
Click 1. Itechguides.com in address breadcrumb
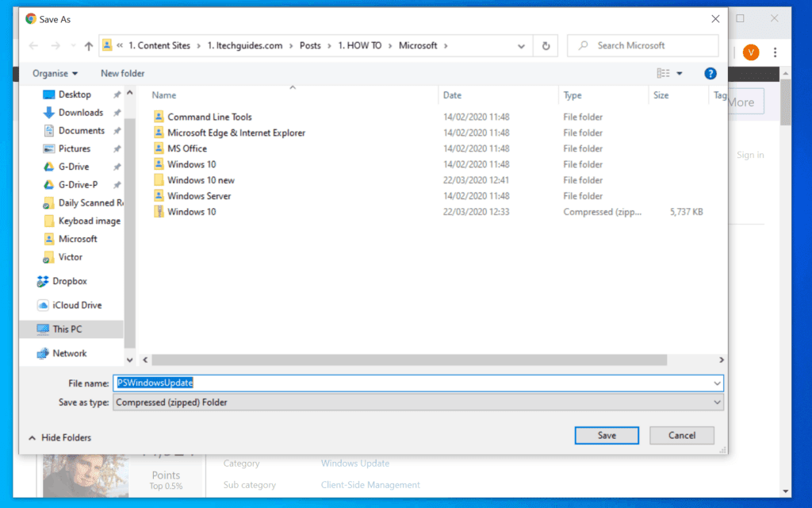click(x=245, y=45)
